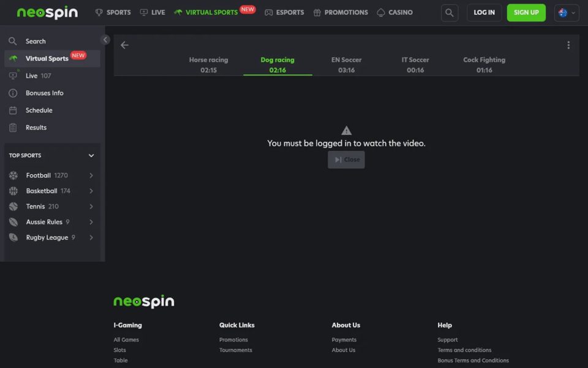The width and height of the screenshot is (588, 368).
Task: Click the Tennis ball icon
Action: [x=13, y=207]
